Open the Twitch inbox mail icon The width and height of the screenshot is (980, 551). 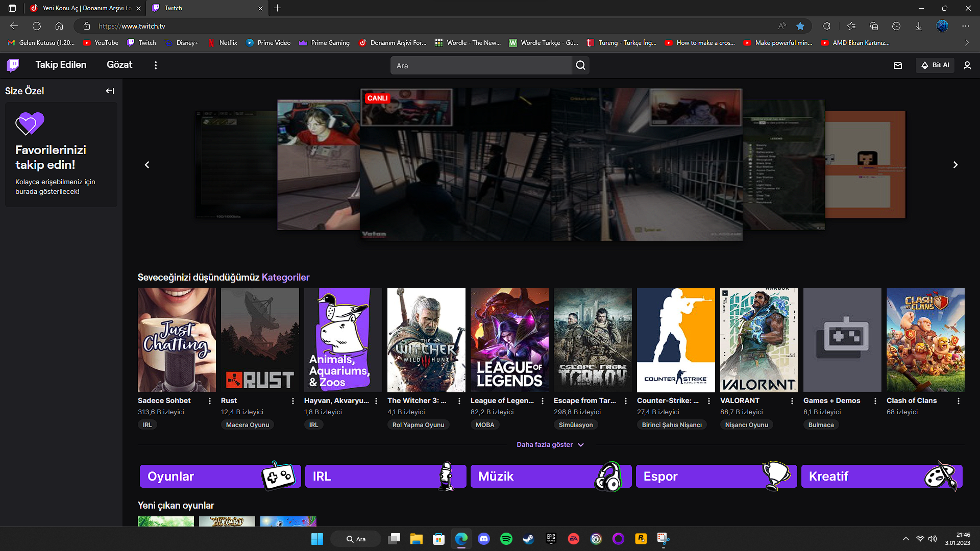point(898,65)
